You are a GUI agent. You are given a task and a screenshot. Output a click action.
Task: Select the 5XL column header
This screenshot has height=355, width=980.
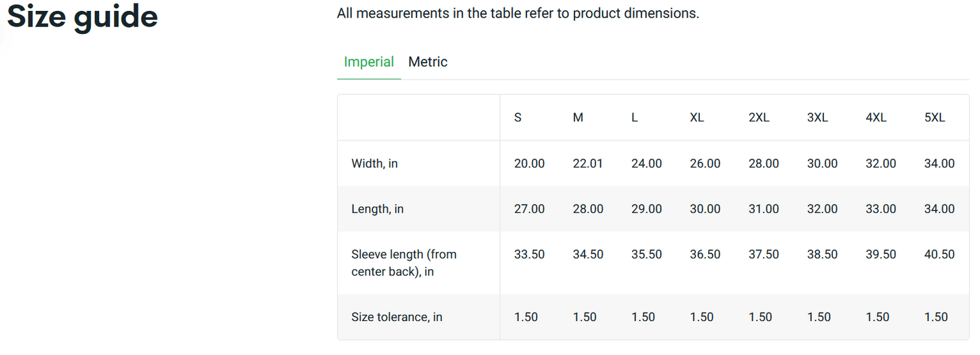click(935, 117)
